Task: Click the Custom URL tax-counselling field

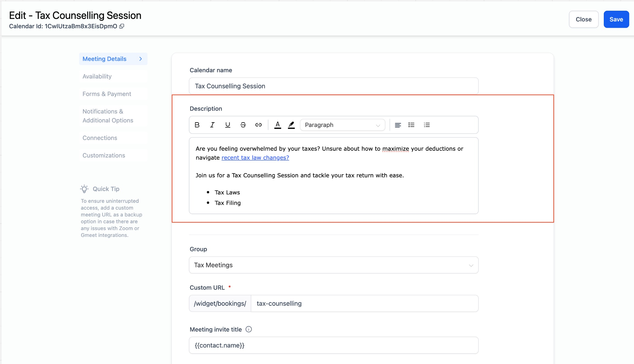Action: point(364,303)
